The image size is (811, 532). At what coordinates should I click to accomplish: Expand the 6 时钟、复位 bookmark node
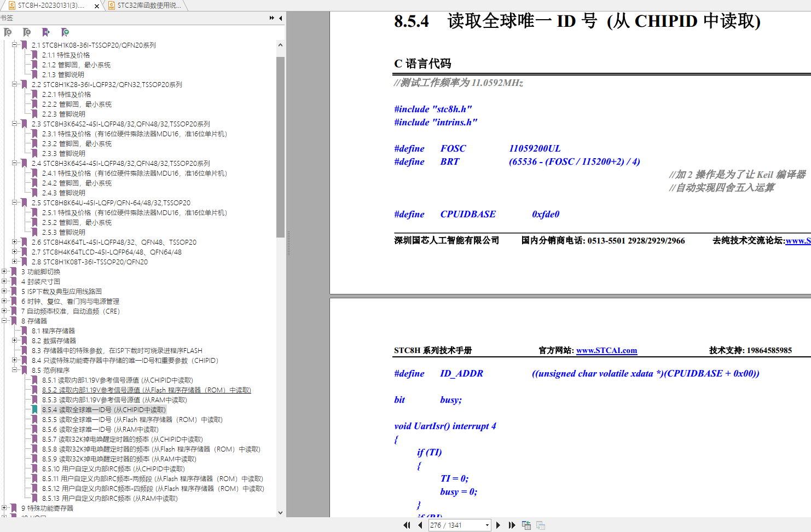point(4,301)
